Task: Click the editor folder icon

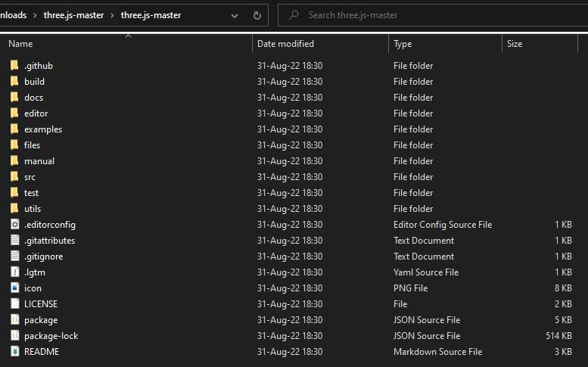Action: pyautogui.click(x=14, y=114)
